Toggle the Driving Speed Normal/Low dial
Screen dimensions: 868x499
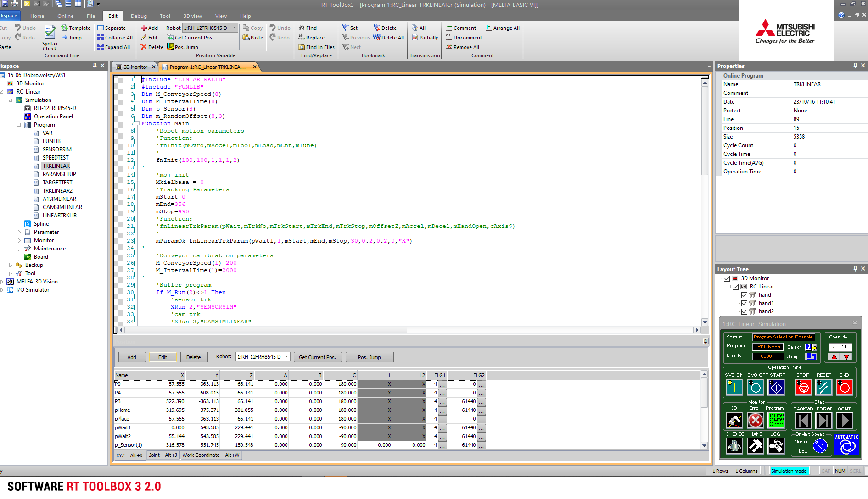820,446
